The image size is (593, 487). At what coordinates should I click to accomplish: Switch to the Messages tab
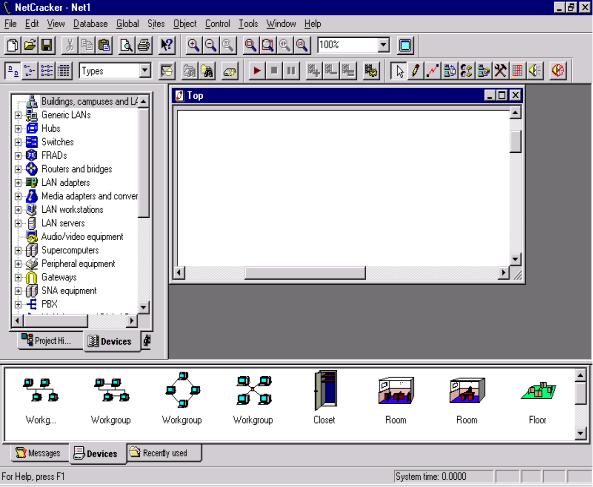point(39,453)
